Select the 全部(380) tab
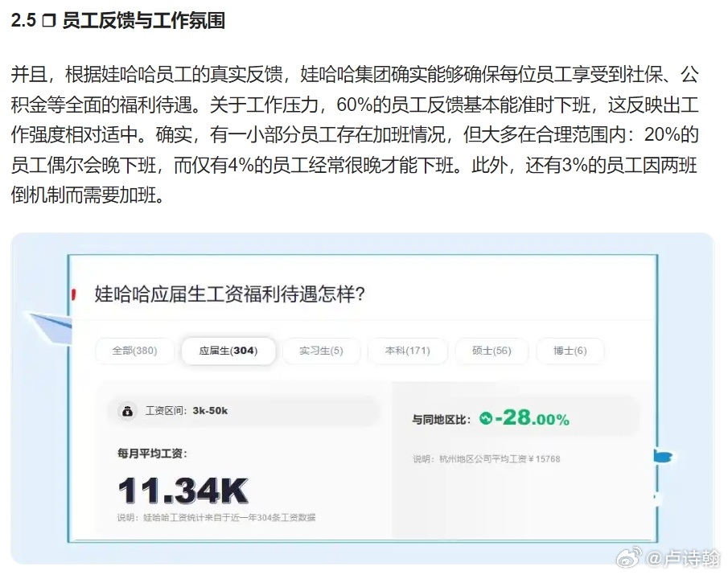This screenshot has height=575, width=728. coord(134,351)
